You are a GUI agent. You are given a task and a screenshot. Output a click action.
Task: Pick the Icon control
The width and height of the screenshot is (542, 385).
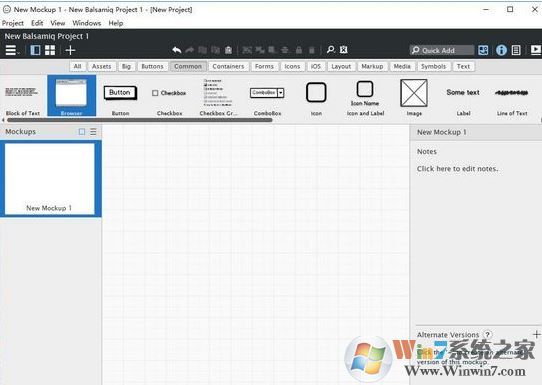click(x=316, y=97)
